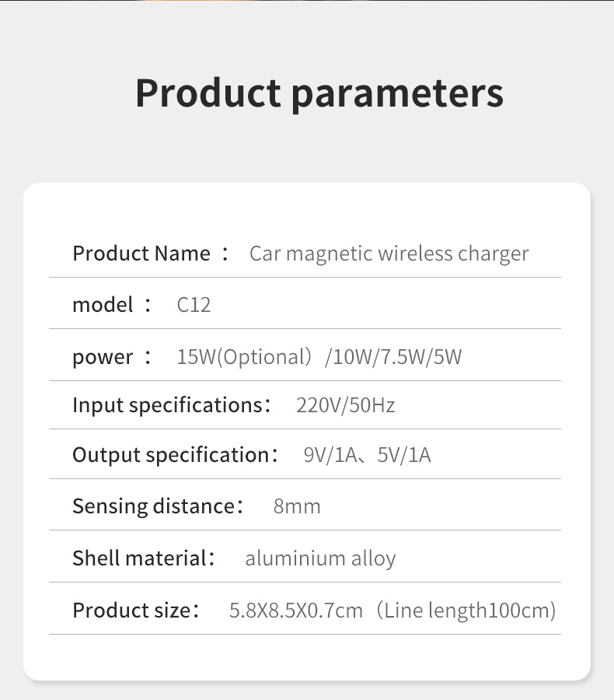Click the "5.8X8.5X0.7cm" dimensions value
The width and height of the screenshot is (614, 700).
[296, 611]
